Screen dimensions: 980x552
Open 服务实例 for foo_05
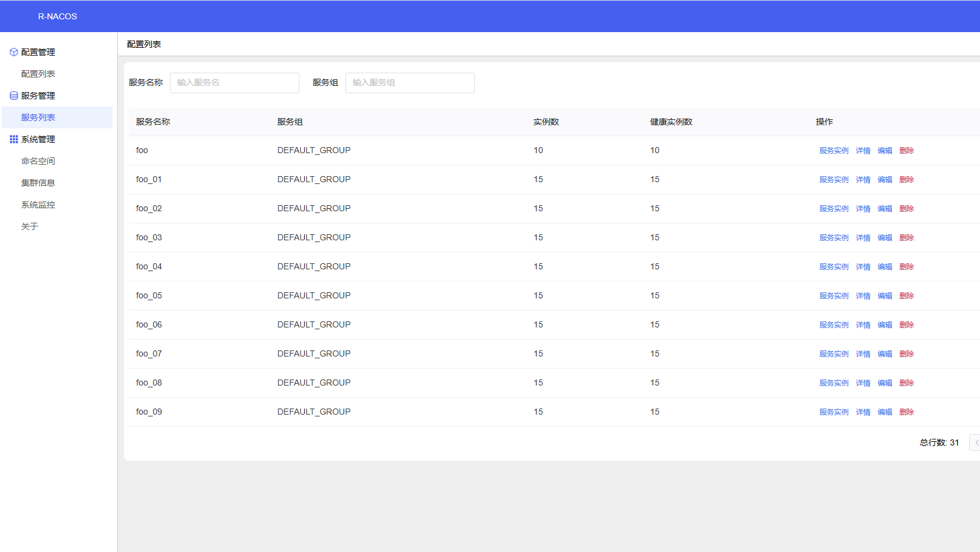(x=834, y=296)
